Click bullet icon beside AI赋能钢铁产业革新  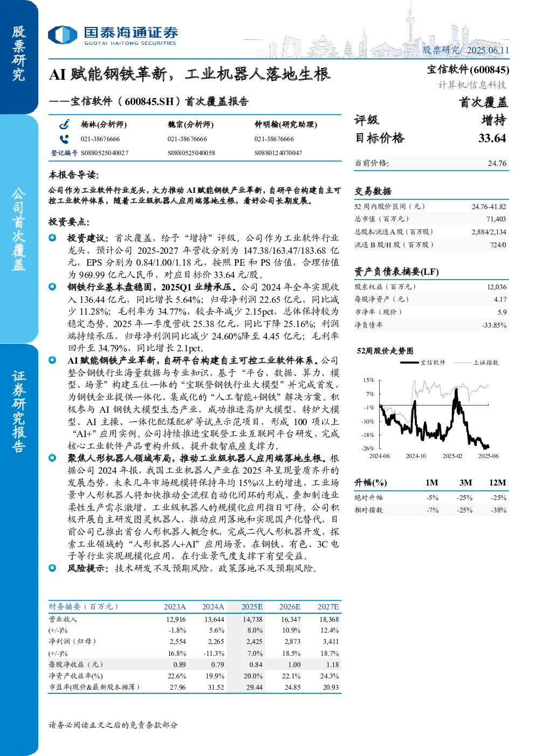pyautogui.click(x=52, y=360)
